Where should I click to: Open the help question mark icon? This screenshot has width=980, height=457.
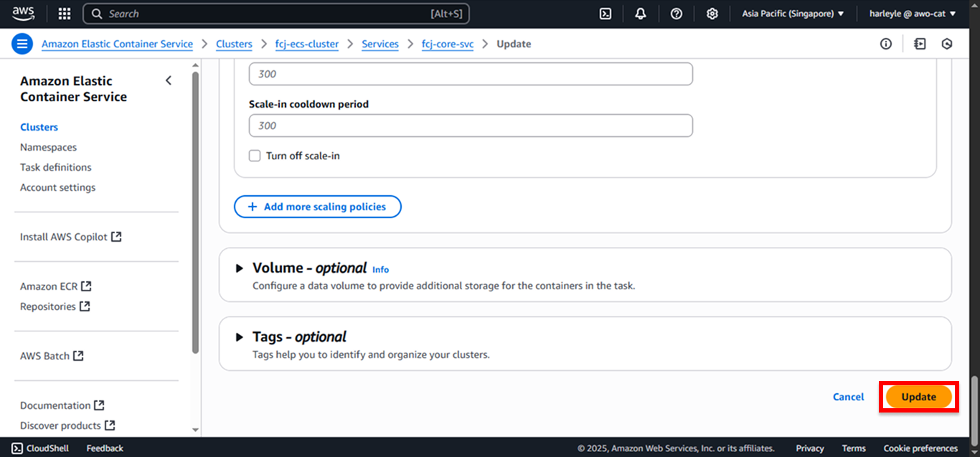click(677, 14)
